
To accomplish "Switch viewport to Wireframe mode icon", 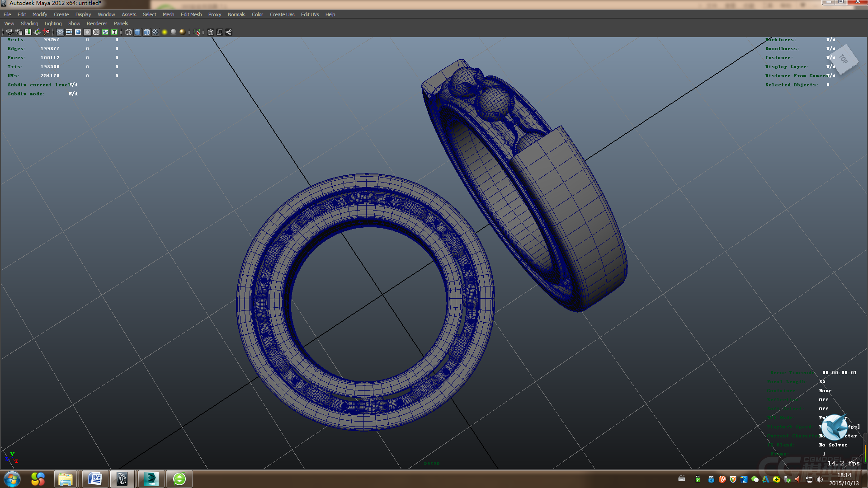I will (x=128, y=32).
